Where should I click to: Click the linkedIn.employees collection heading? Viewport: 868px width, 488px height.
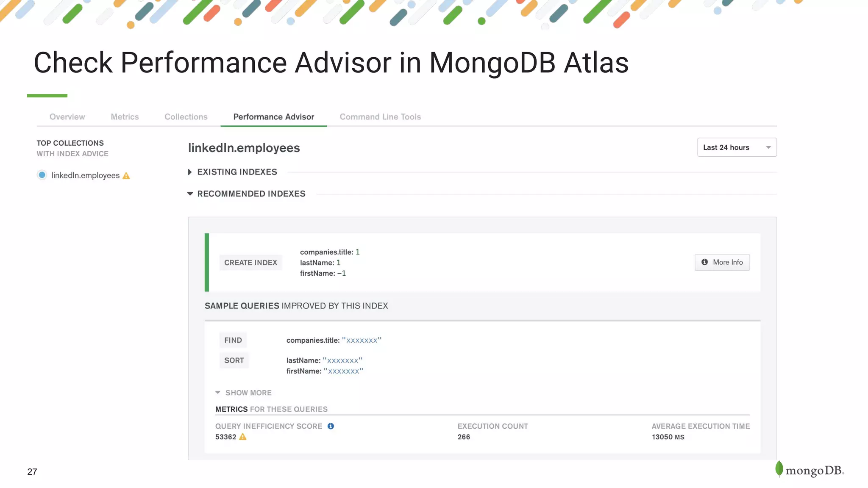pos(244,148)
